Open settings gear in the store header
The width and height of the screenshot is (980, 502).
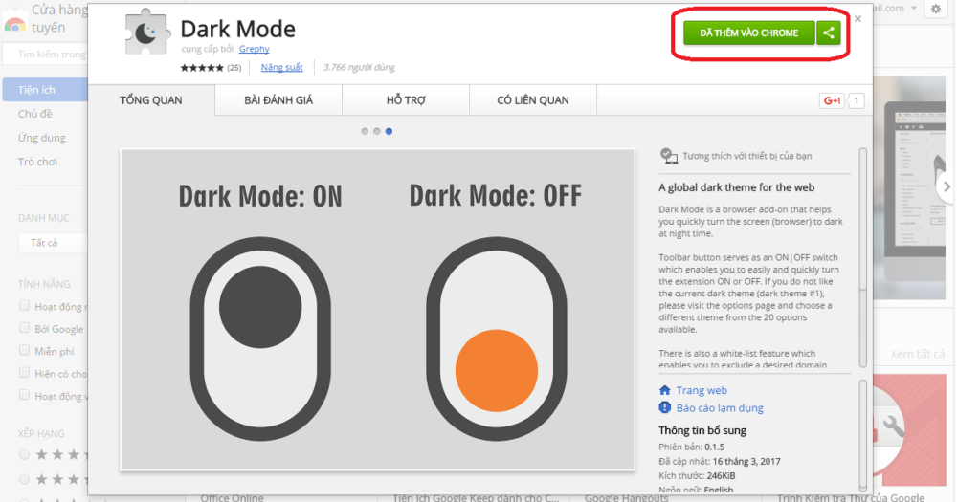[936, 9]
